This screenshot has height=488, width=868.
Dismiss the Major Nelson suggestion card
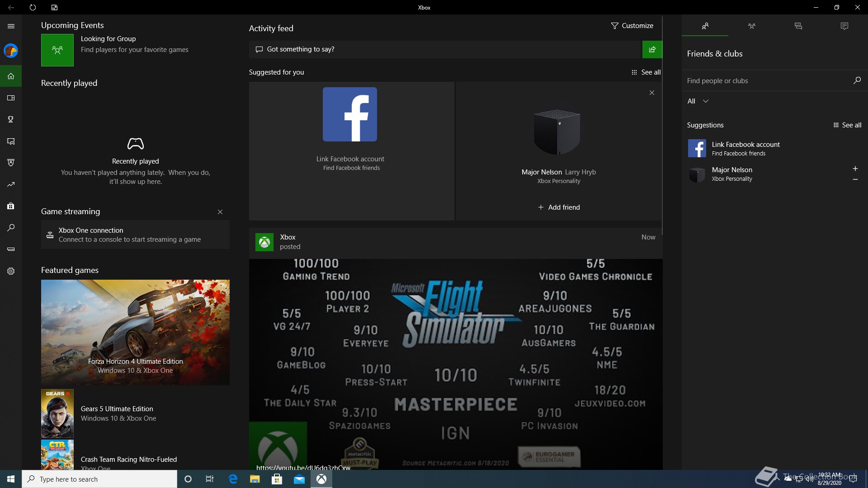[651, 93]
